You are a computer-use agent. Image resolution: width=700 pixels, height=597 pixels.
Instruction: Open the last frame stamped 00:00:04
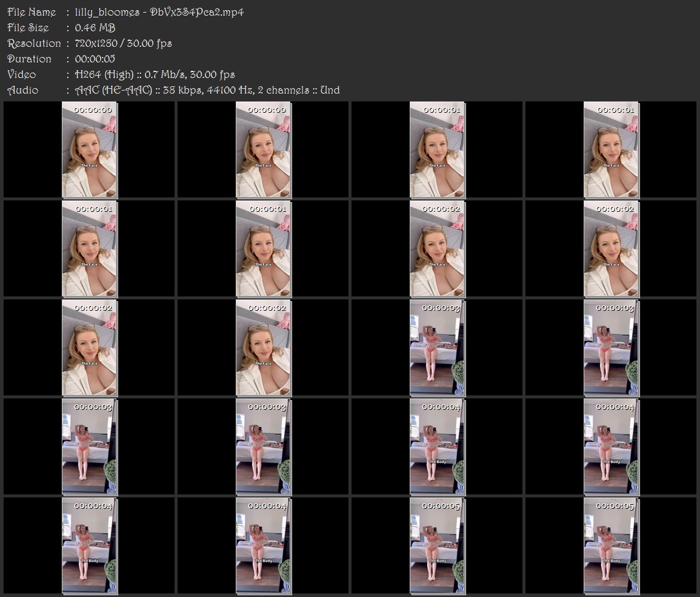(x=263, y=546)
